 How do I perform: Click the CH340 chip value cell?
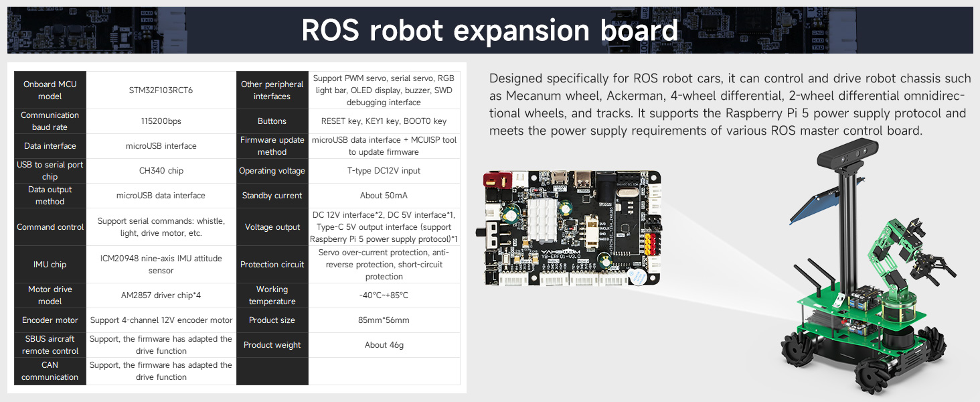161,170
